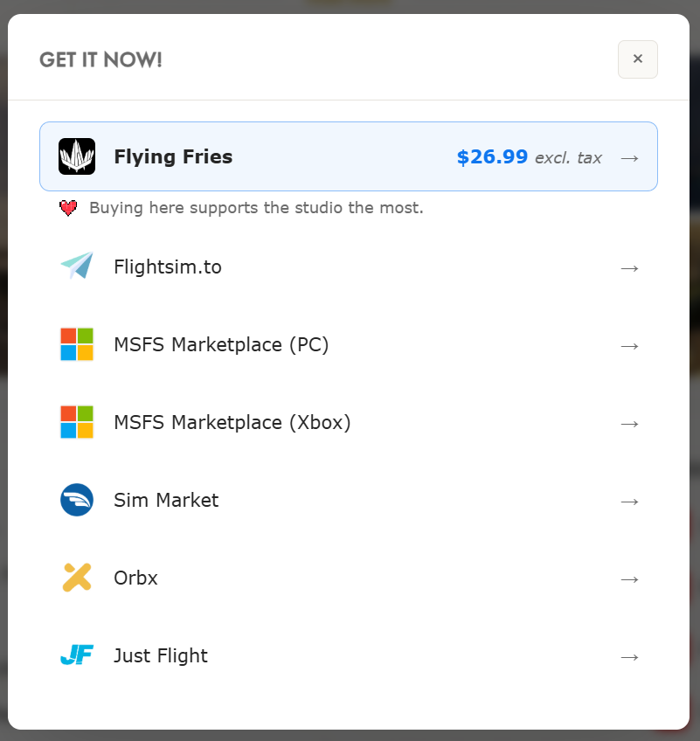The height and width of the screenshot is (741, 700).
Task: Close the Get It Now dialog
Action: pos(638,59)
